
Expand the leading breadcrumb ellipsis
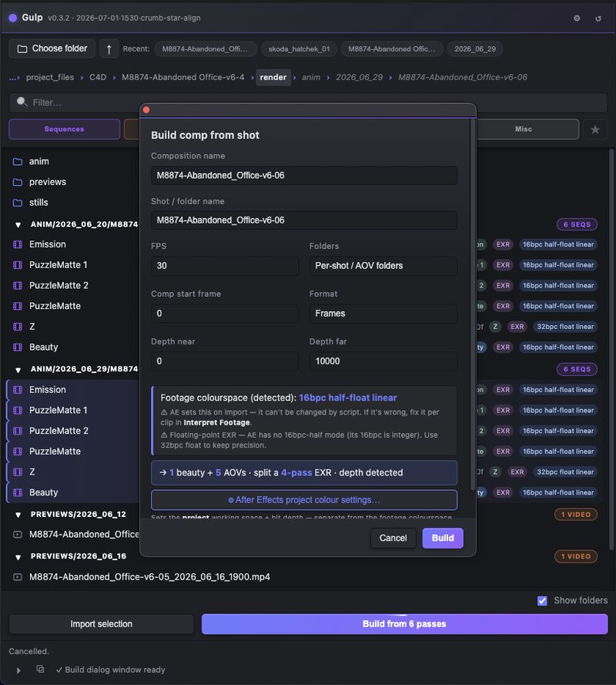[14, 77]
